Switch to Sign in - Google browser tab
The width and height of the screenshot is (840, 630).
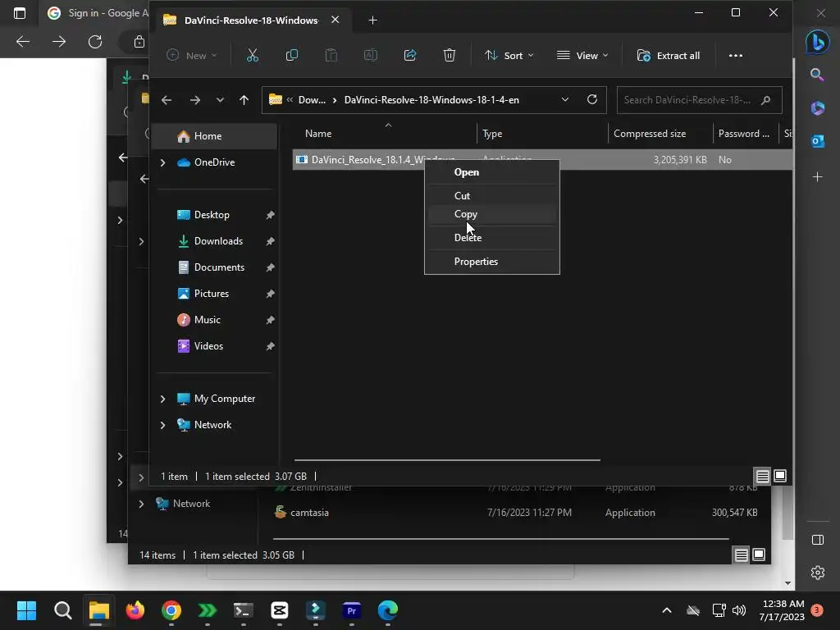(97, 13)
